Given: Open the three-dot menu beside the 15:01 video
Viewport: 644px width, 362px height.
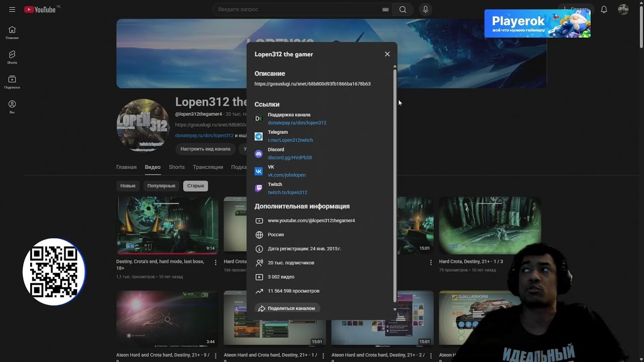Looking at the screenshot, I should (431, 262).
